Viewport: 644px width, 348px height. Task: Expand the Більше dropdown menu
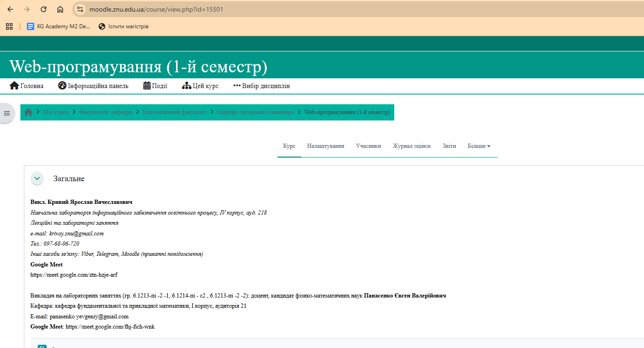479,146
